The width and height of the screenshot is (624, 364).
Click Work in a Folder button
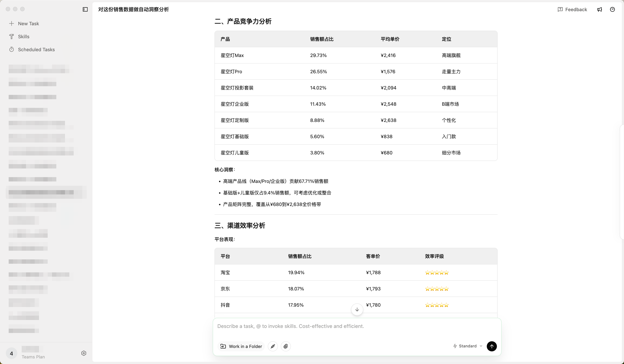coord(241,346)
